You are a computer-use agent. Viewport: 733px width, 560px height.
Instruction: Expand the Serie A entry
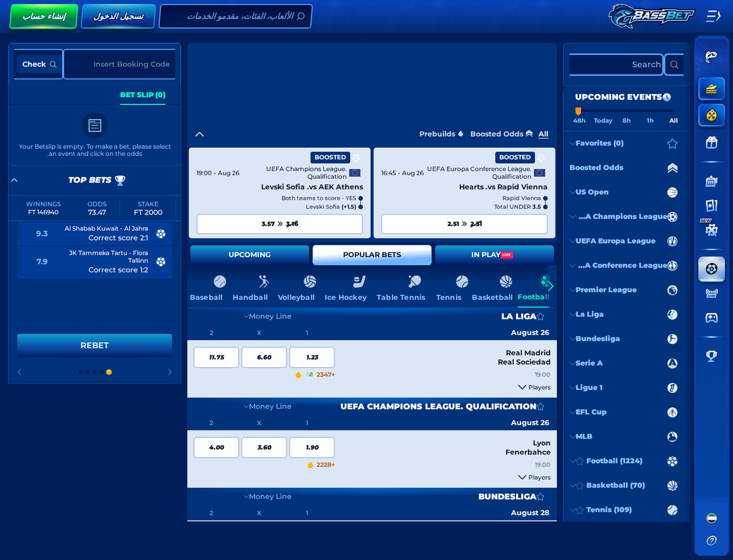pos(624,363)
